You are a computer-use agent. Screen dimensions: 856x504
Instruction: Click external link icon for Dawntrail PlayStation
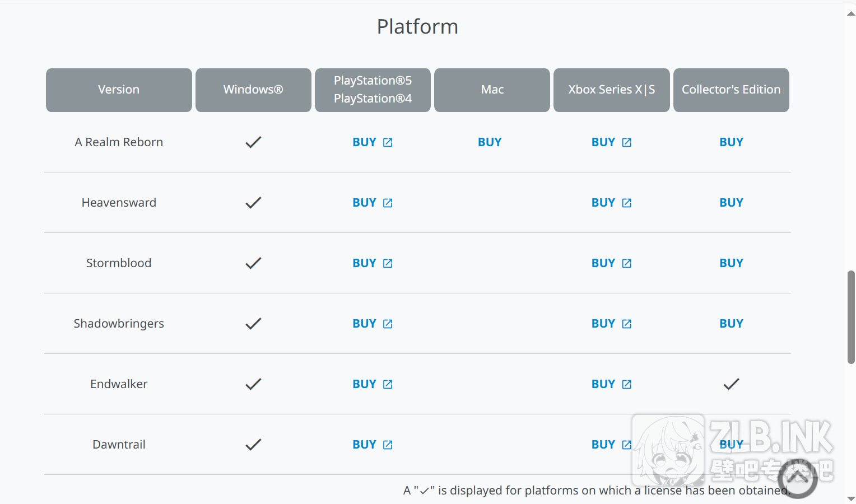[388, 445]
